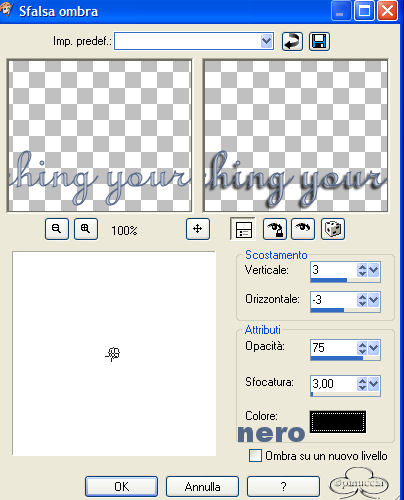404x500 pixels.
Task: Open the black Colore swatch
Action: click(338, 422)
